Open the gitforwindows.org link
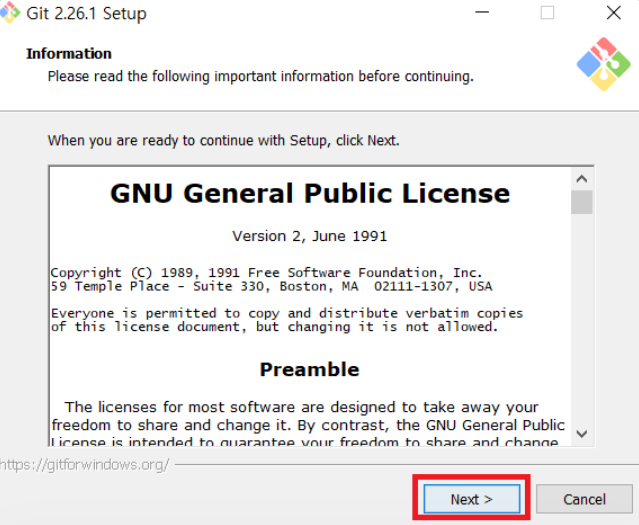Screen dimensions: 639x525 84,465
